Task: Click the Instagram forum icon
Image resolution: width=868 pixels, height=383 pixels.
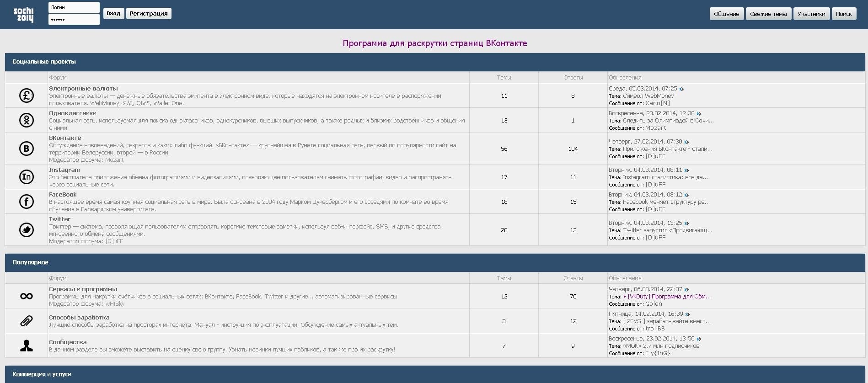Action: pos(27,177)
